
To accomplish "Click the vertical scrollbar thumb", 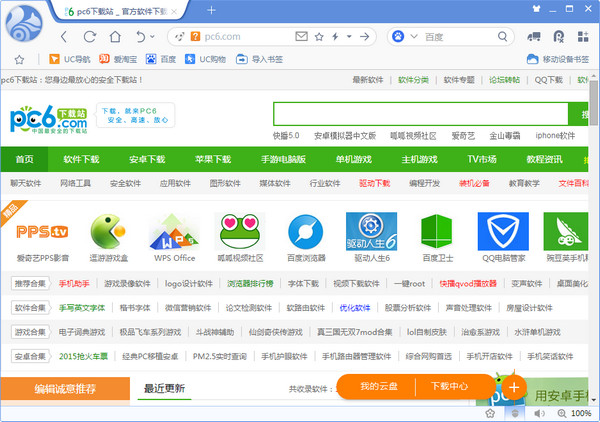I will tap(593, 103).
